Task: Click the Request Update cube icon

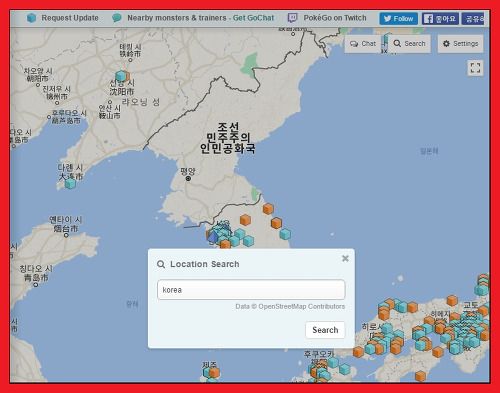Action: pyautogui.click(x=31, y=18)
